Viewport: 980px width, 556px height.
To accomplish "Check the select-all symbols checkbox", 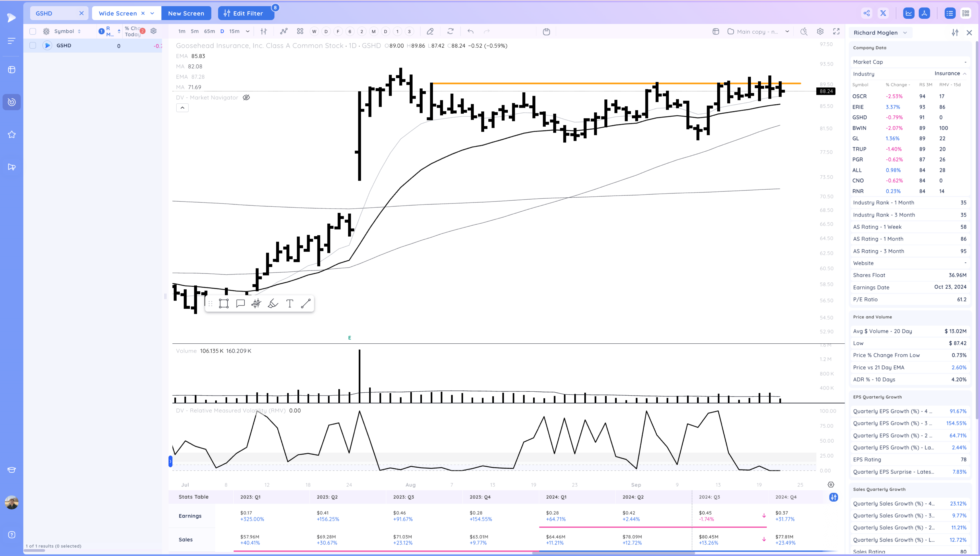I will [33, 31].
